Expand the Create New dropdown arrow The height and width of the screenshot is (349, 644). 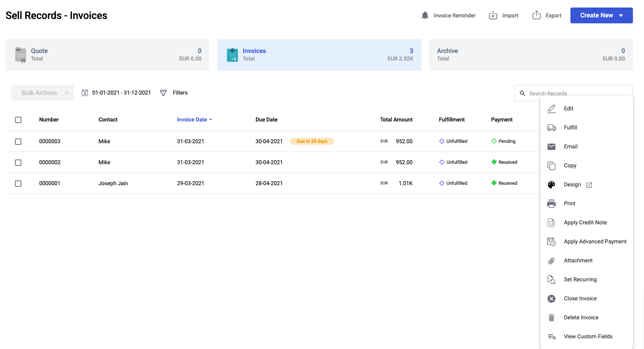click(x=621, y=15)
